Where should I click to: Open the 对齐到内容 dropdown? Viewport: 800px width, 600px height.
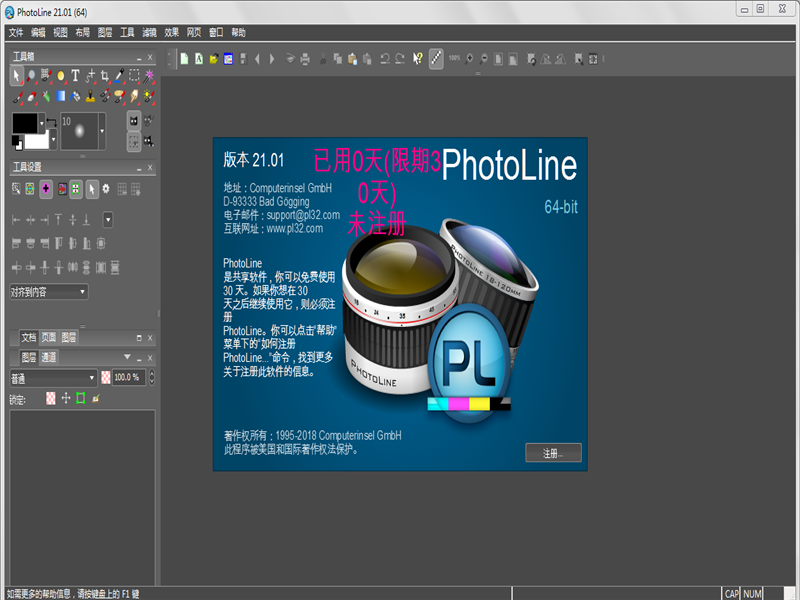pos(49,292)
